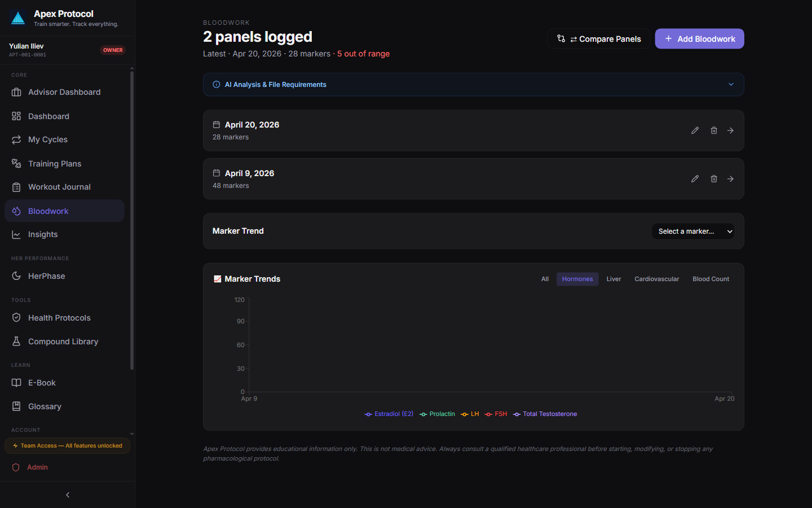812x508 pixels.
Task: Toggle Estradiol (E2) series in chart legend
Action: pos(389,414)
